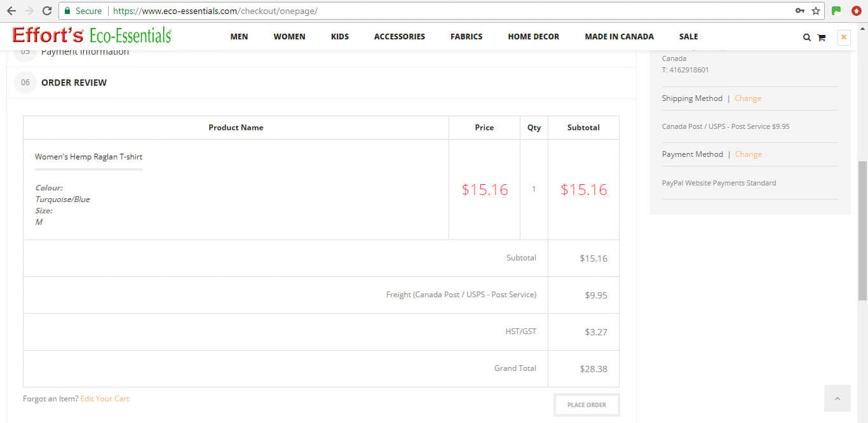Bookmark this page with the star icon
Viewport: 868px width, 423px height.
[x=816, y=11]
